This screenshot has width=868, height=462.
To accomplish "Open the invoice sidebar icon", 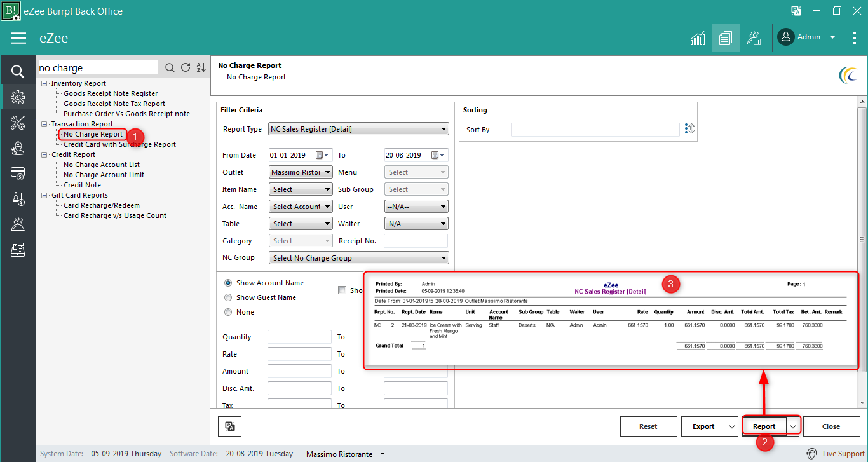I will 18,199.
